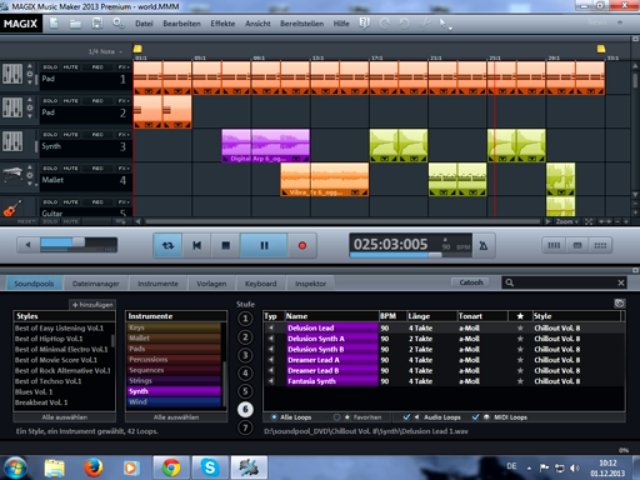Switch to the Keyboard tab
Viewport: 640px width, 480px height.
point(260,283)
